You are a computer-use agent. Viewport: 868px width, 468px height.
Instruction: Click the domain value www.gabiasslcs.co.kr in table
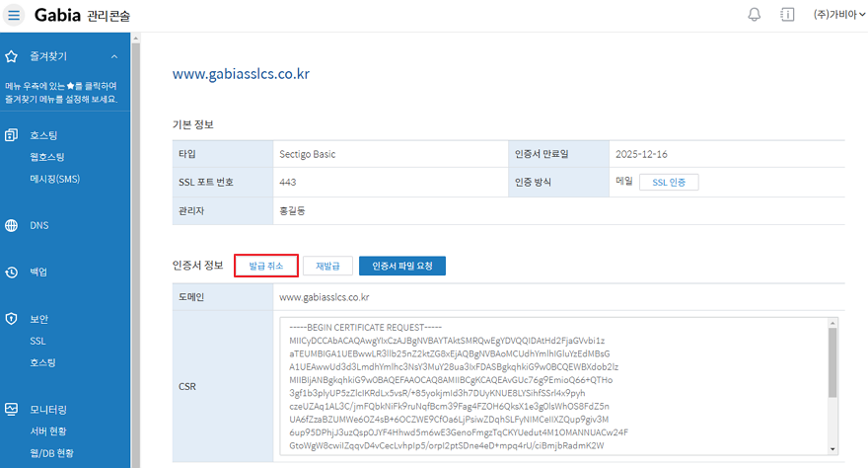pyautogui.click(x=324, y=297)
